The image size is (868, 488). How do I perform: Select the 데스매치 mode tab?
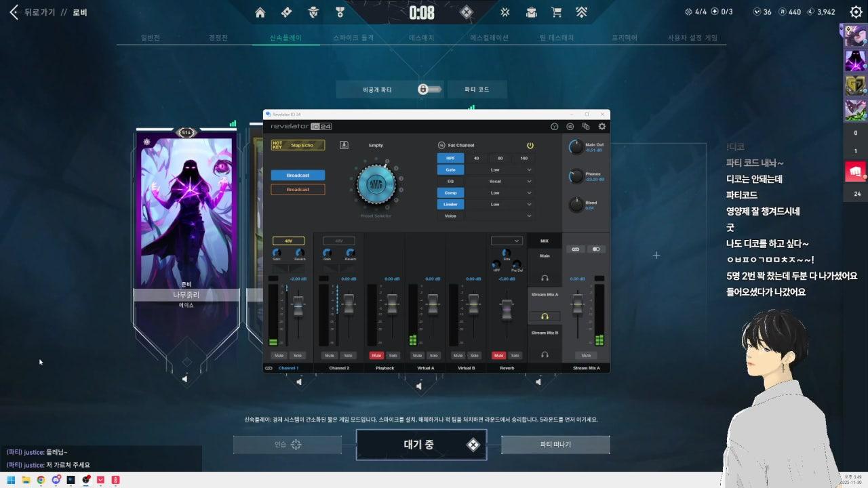point(422,38)
